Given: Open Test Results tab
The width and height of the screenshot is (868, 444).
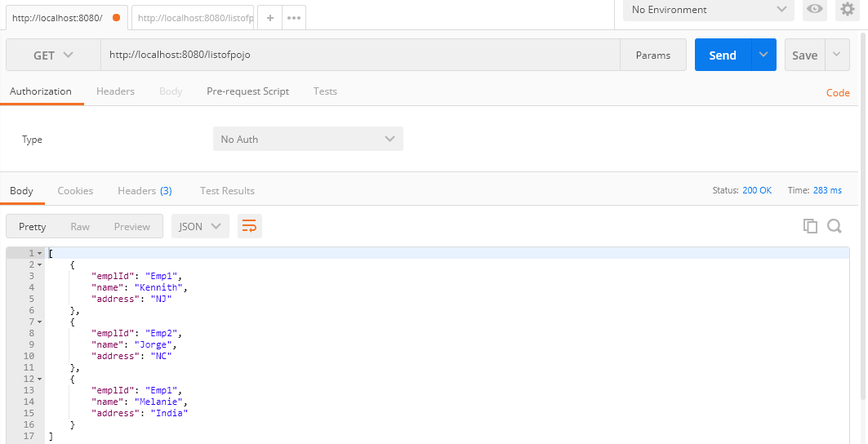Looking at the screenshot, I should (227, 191).
